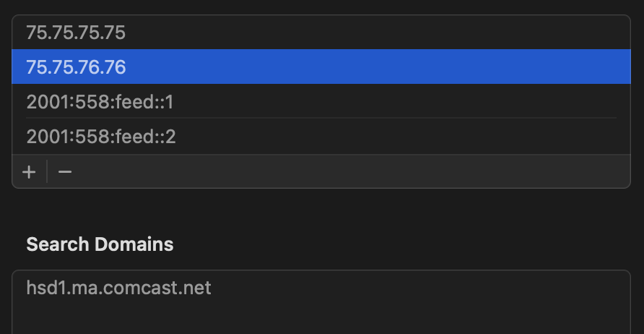Click the Search Domains heading
The height and width of the screenshot is (334, 644).
click(100, 244)
